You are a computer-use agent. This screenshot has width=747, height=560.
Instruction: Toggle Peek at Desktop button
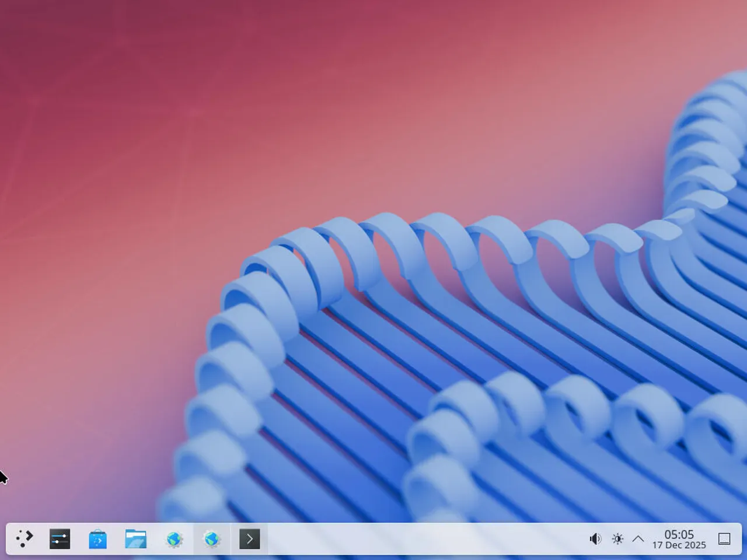[724, 538]
